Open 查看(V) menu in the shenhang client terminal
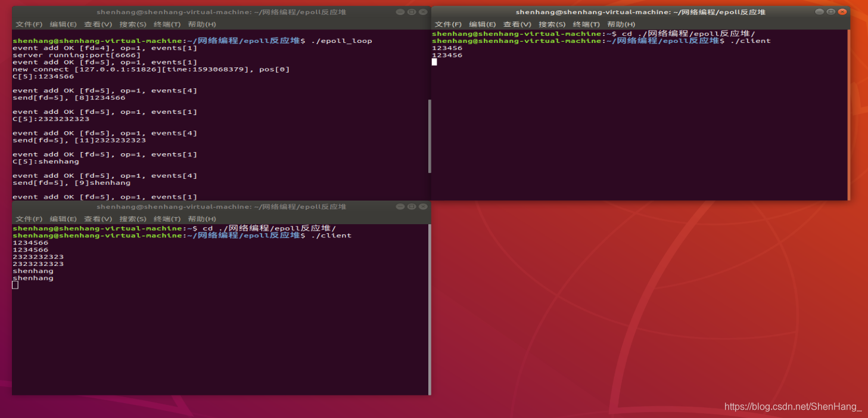Screen dimensions: 868x418 coord(98,219)
